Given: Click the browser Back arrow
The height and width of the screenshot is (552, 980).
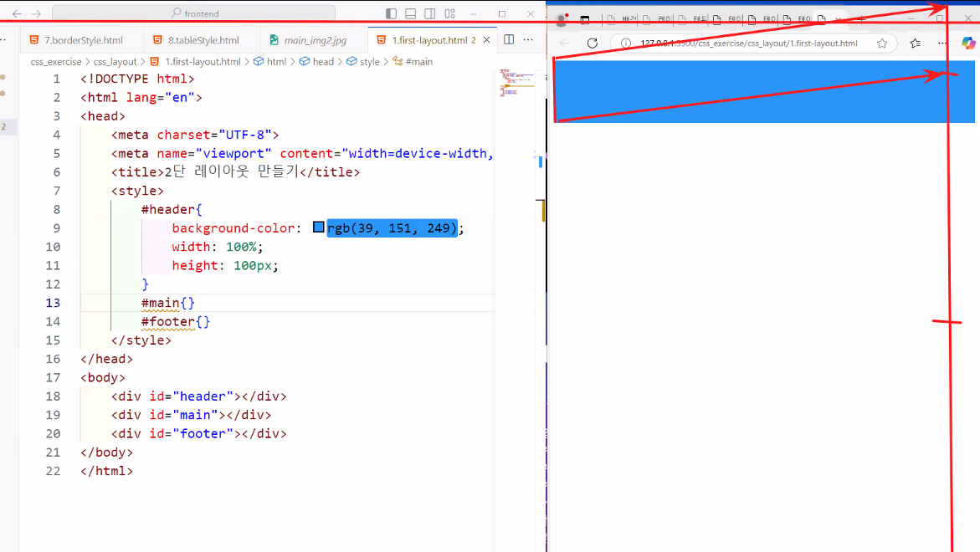Looking at the screenshot, I should point(565,43).
